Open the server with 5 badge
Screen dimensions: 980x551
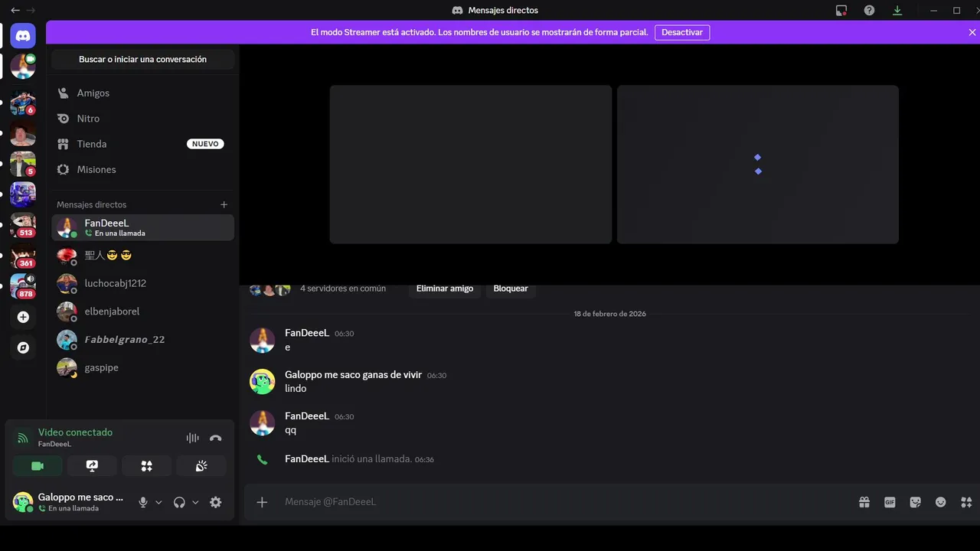coord(23,164)
